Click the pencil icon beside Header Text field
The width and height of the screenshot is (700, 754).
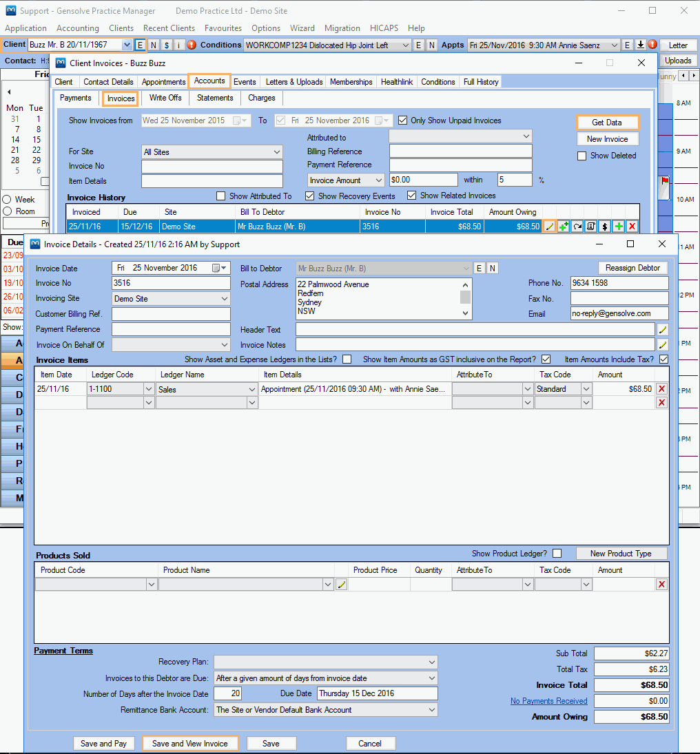(x=663, y=330)
